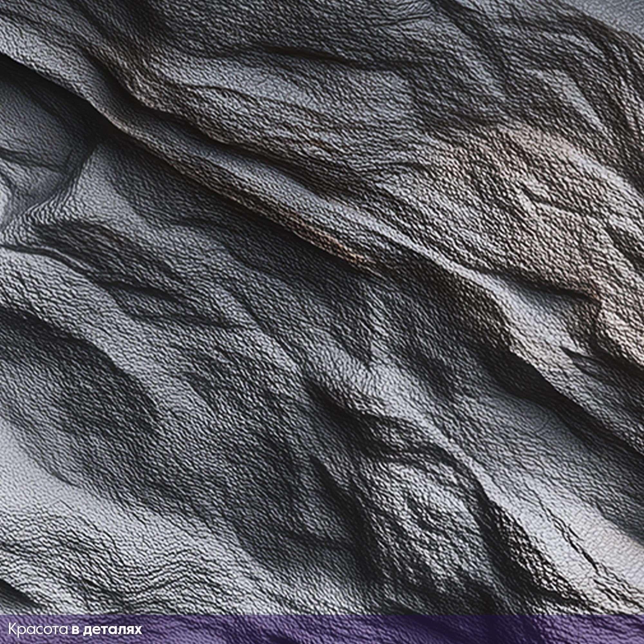Click the bold word 'деталях'
The image size is (644, 644).
[x=112, y=630]
